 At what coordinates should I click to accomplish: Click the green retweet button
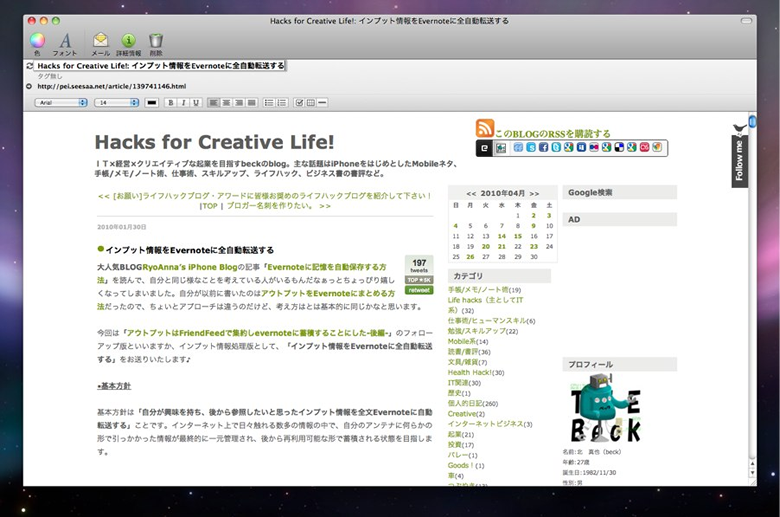(419, 290)
